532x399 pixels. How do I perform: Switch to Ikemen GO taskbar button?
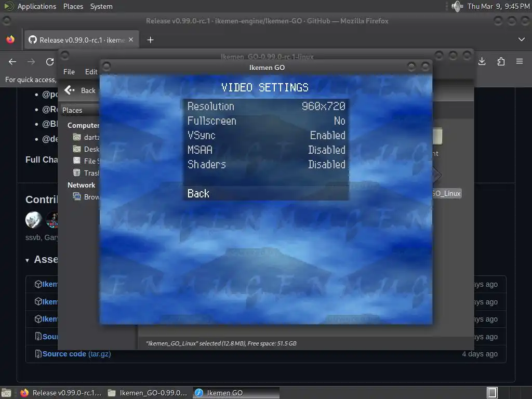click(236, 393)
